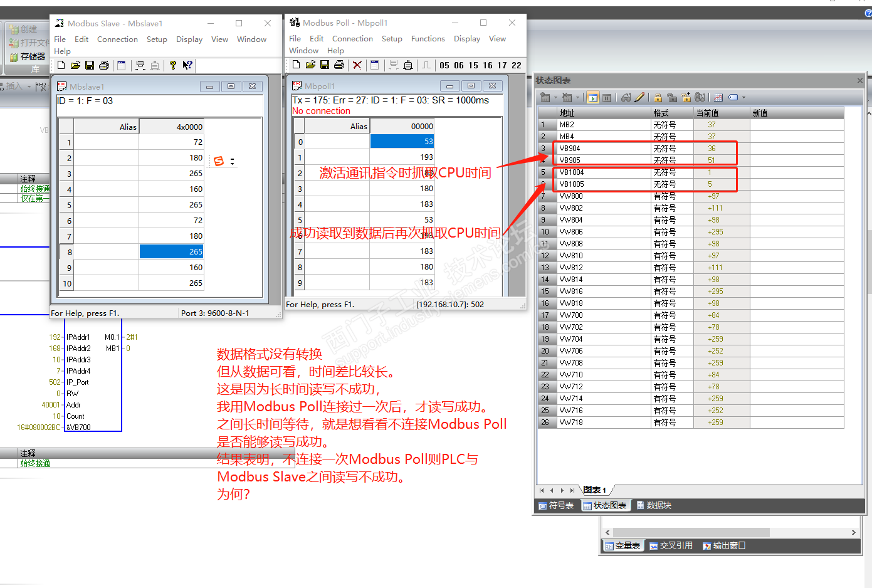Click function code 16 button in Modbus Poll
Screen dimensions: 872x588
[x=488, y=65]
